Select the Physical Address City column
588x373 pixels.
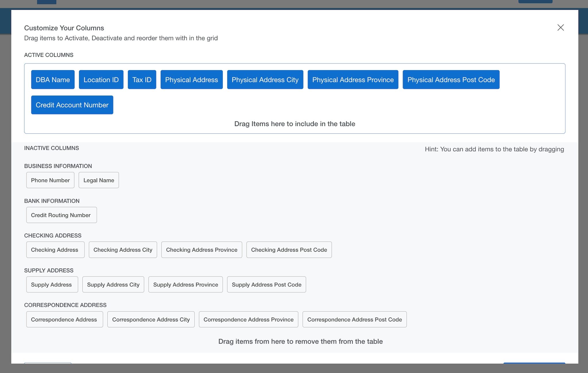tap(265, 79)
